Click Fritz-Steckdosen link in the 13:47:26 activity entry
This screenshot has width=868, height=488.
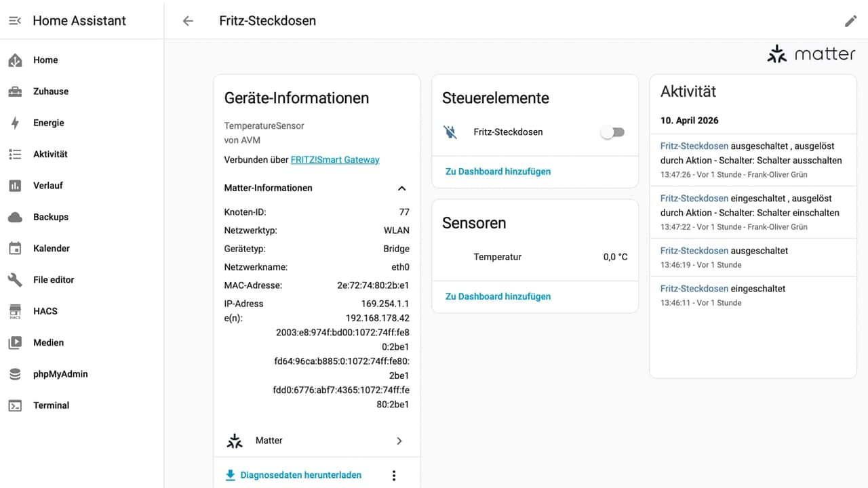click(x=694, y=146)
